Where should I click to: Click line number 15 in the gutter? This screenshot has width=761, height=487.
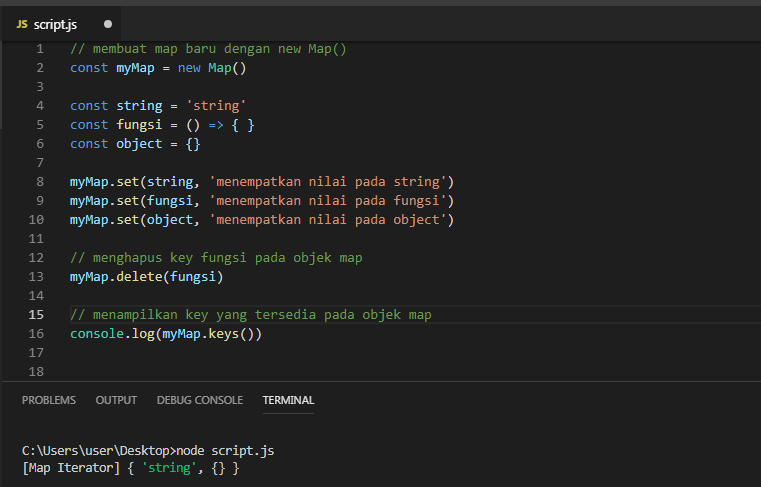point(36,315)
